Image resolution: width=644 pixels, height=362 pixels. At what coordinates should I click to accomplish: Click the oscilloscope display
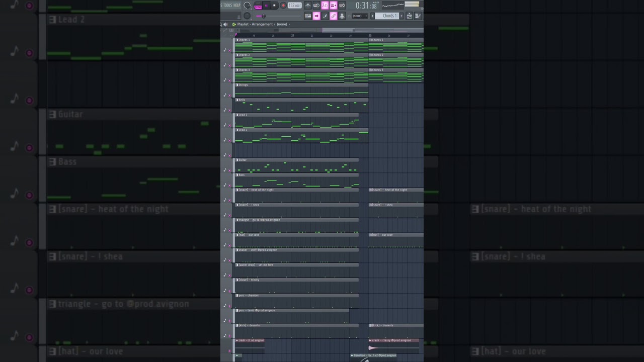click(392, 6)
